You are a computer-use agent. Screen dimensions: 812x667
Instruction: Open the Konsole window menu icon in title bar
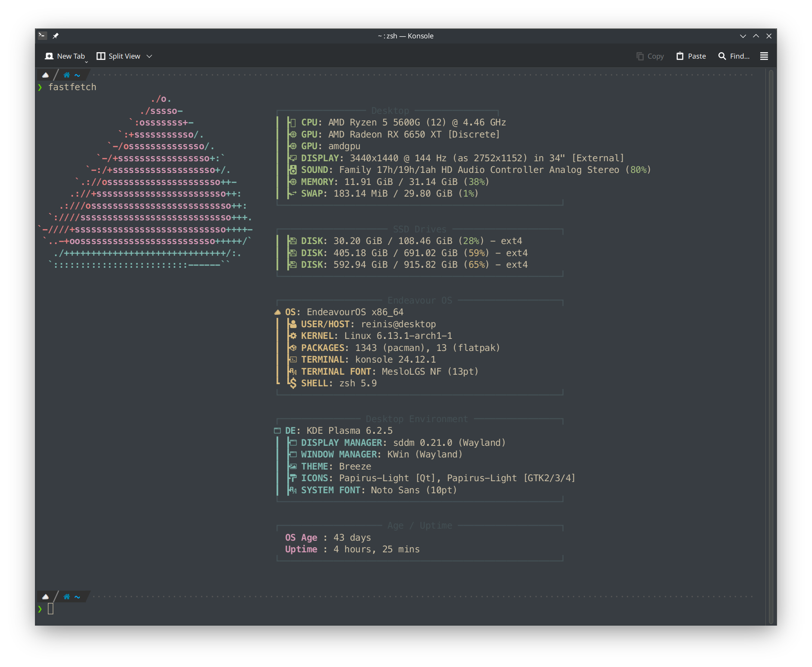(x=42, y=36)
